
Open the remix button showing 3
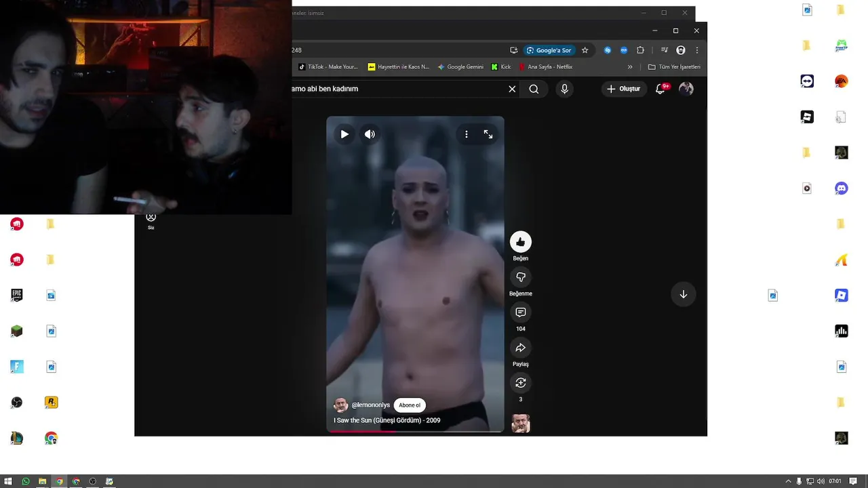(521, 383)
